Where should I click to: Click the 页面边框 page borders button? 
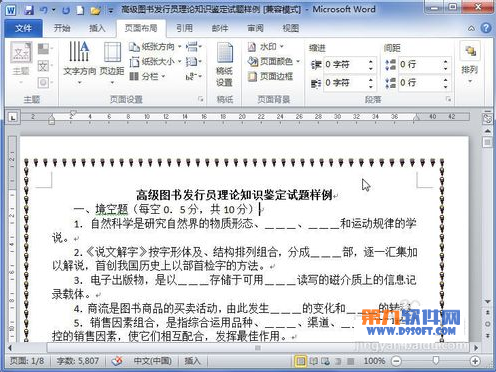tap(270, 76)
